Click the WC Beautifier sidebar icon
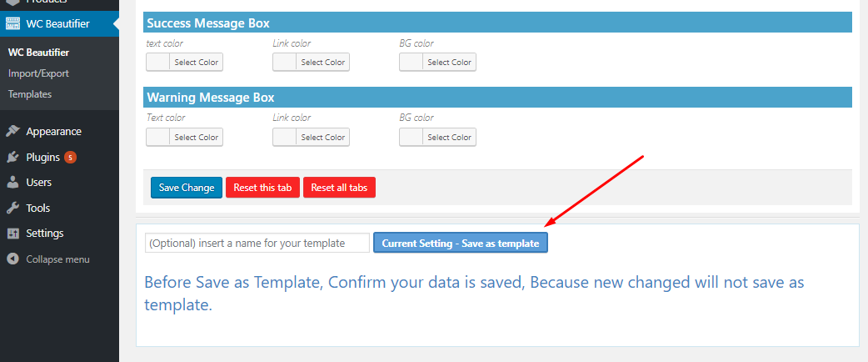The height and width of the screenshot is (362, 868). click(x=12, y=23)
